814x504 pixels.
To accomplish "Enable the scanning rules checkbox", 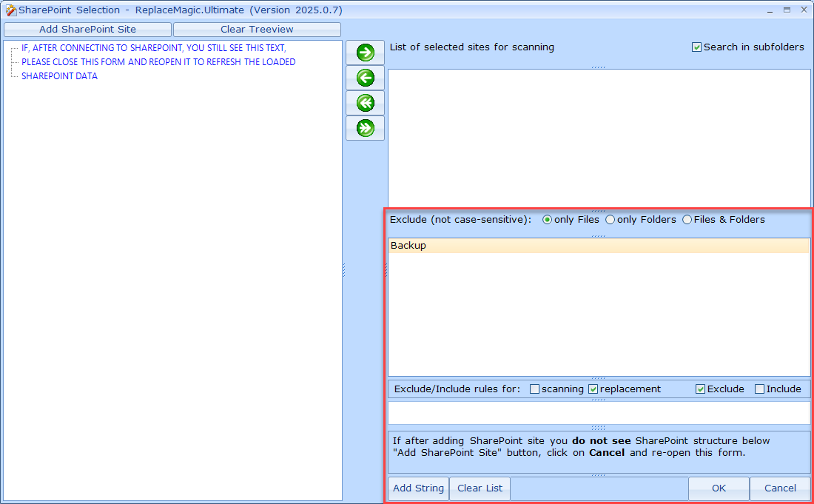I will coord(534,389).
